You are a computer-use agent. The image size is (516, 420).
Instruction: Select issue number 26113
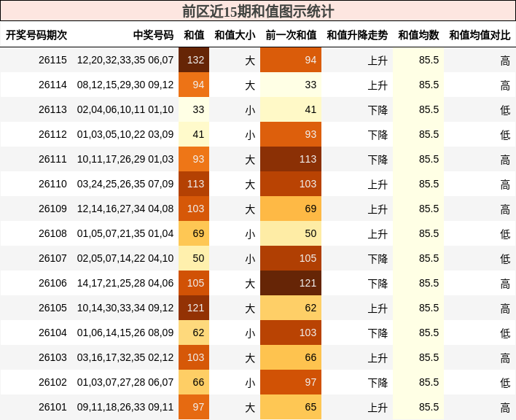[52, 109]
